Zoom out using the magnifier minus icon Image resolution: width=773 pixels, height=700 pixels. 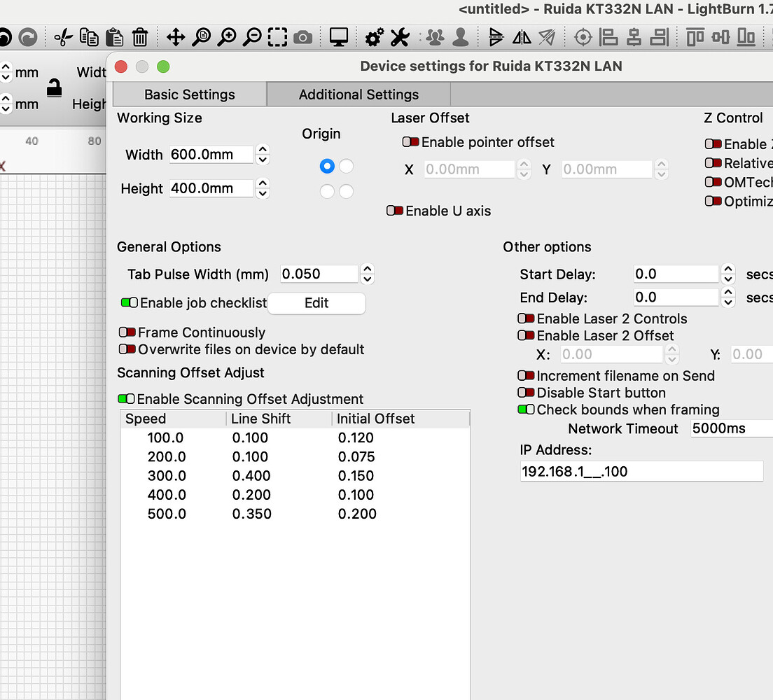coord(252,36)
